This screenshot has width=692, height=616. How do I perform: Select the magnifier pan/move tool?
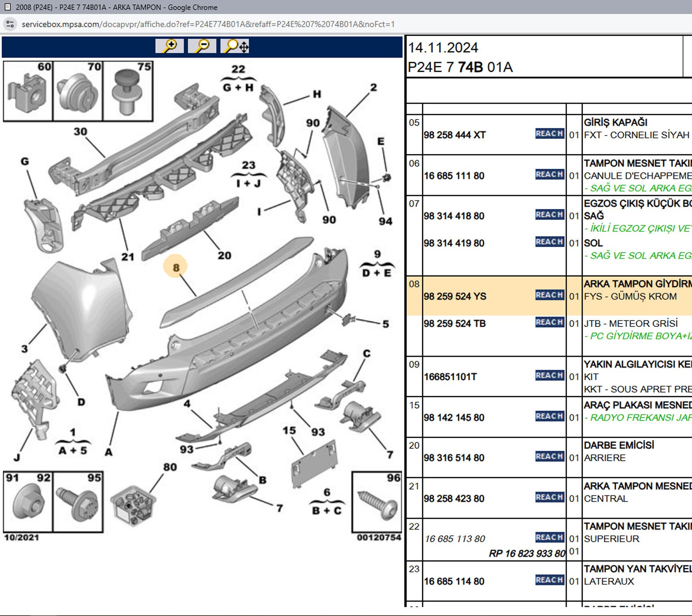point(235,46)
